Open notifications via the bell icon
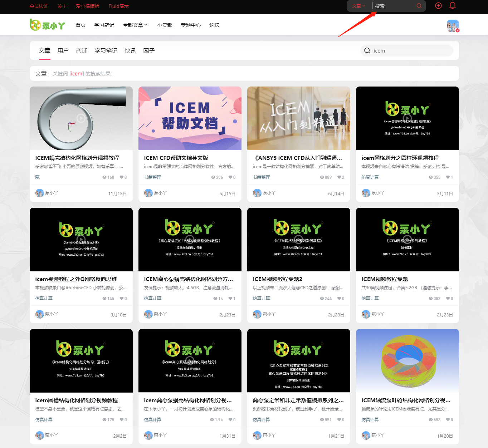This screenshot has height=448, width=488. coord(452,6)
